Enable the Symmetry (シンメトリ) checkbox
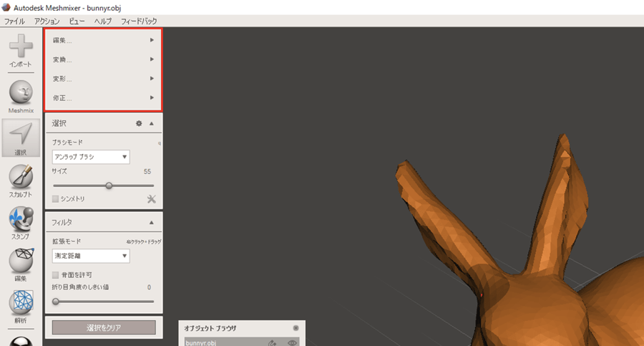The image size is (644, 346). 55,198
